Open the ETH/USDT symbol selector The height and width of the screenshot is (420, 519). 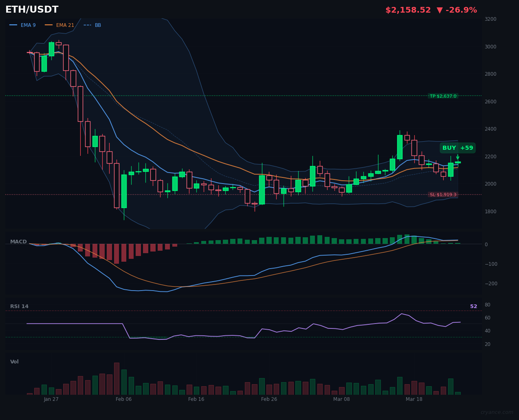31,9
